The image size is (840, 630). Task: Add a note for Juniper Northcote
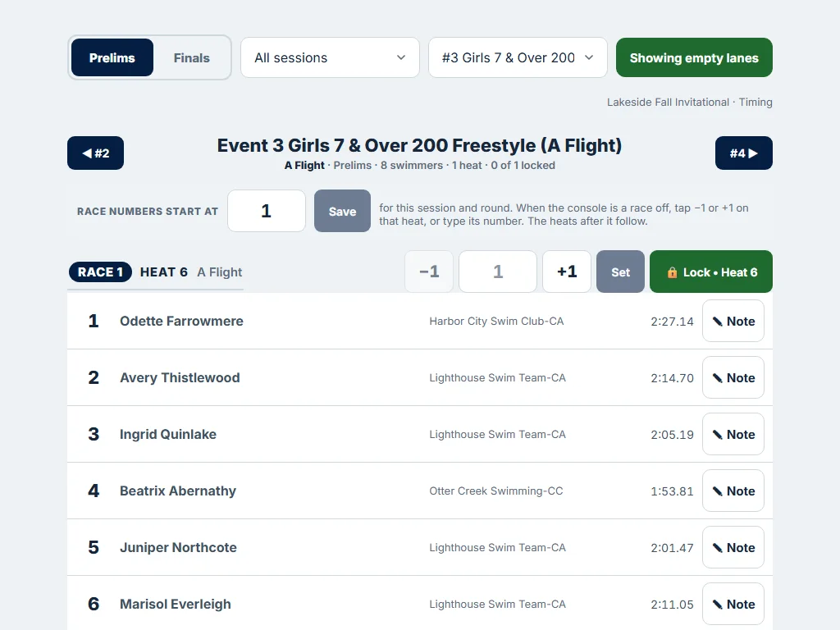733,547
